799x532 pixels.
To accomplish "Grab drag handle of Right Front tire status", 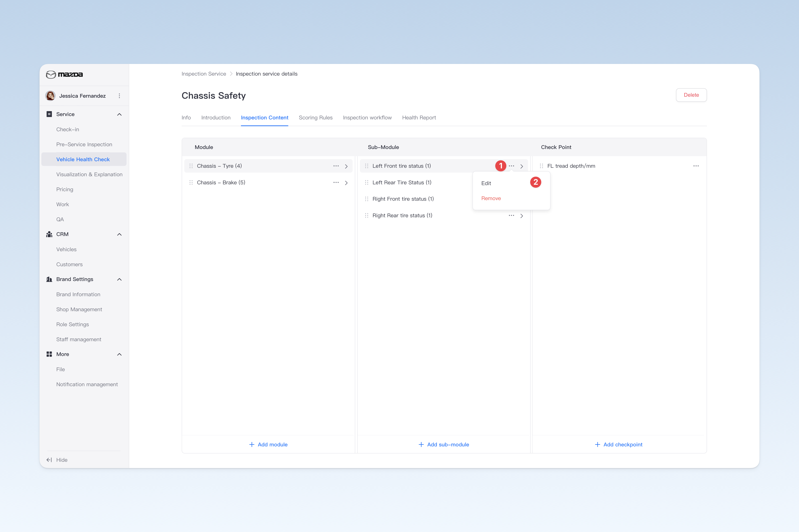I will (366, 199).
